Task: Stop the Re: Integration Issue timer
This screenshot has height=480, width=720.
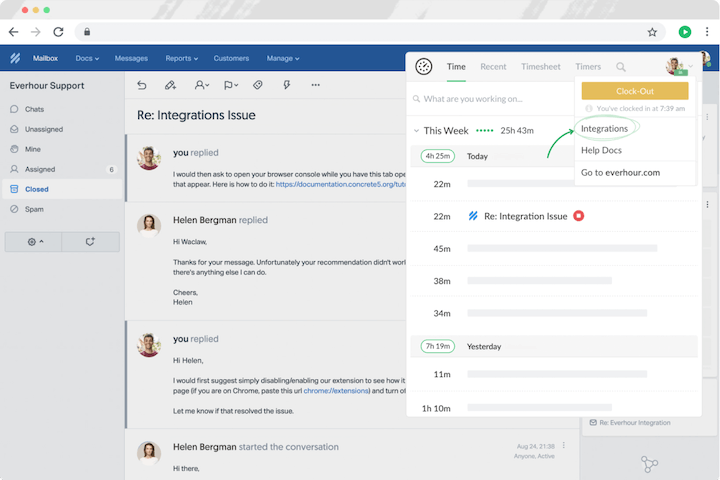Action: 579,216
